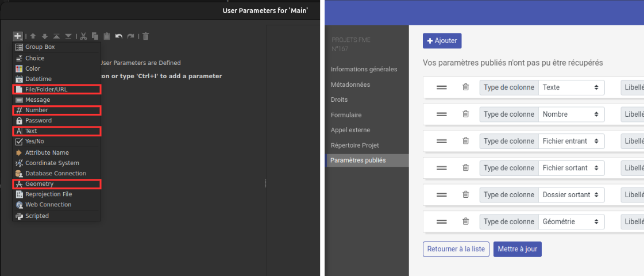Viewport: 644px width, 276px height.
Task: Click the Mettre à jour button
Action: [518, 250]
